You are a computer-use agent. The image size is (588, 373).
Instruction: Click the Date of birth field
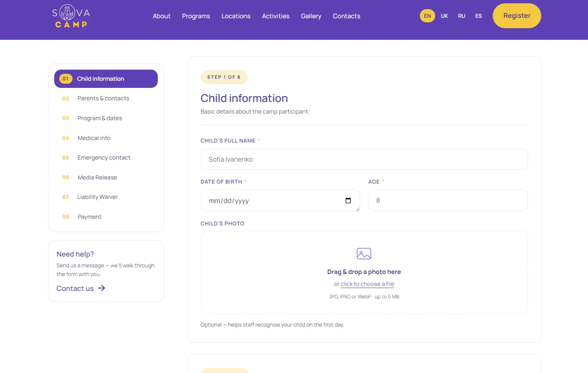280,201
